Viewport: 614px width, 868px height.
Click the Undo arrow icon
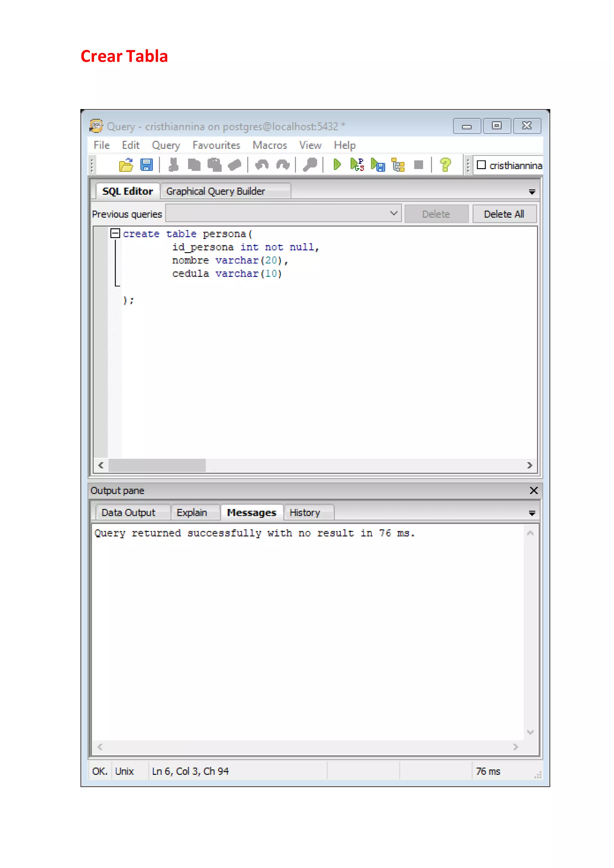point(262,165)
